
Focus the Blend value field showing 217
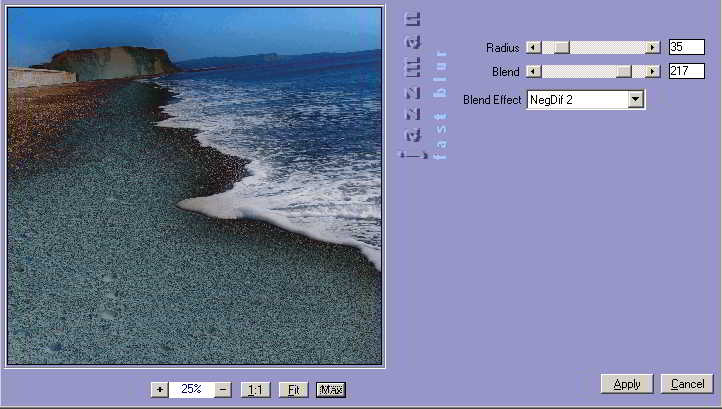pyautogui.click(x=686, y=72)
